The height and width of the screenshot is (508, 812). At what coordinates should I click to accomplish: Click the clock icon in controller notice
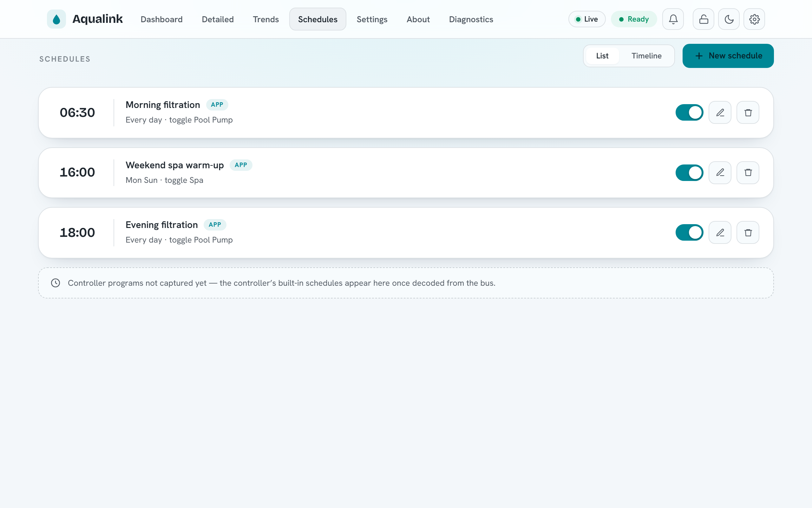point(56,283)
